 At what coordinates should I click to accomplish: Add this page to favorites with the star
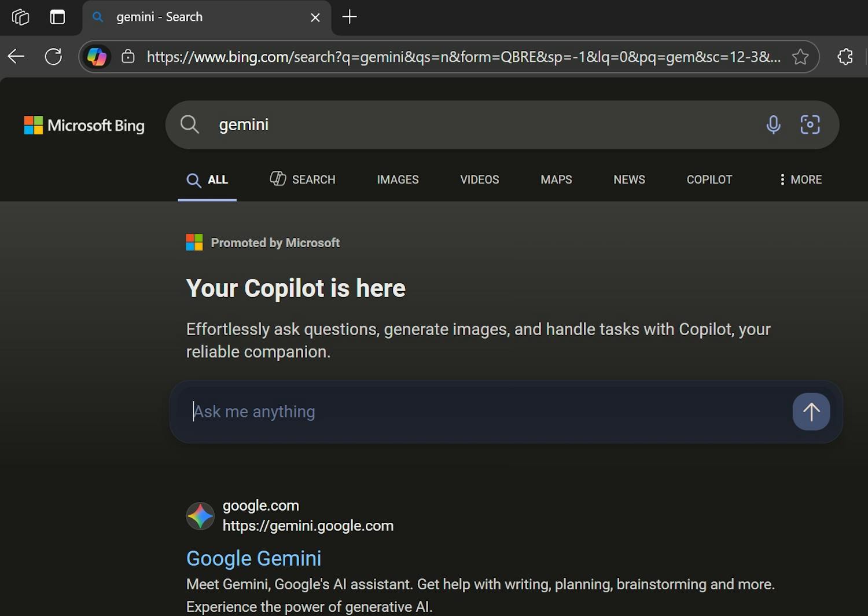tap(801, 56)
